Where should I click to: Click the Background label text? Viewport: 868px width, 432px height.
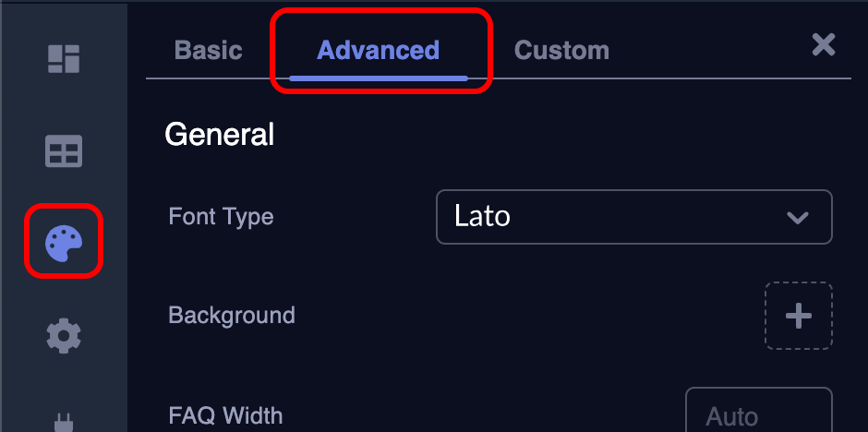click(x=232, y=316)
